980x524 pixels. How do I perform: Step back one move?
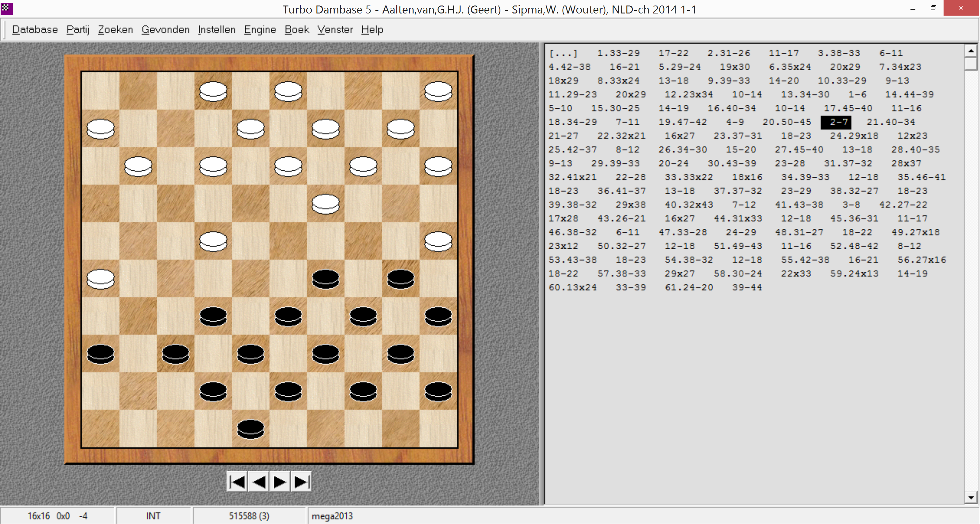tap(259, 482)
